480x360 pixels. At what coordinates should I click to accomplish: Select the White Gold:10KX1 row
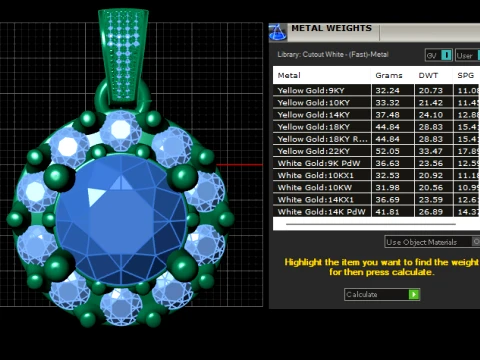pos(376,175)
